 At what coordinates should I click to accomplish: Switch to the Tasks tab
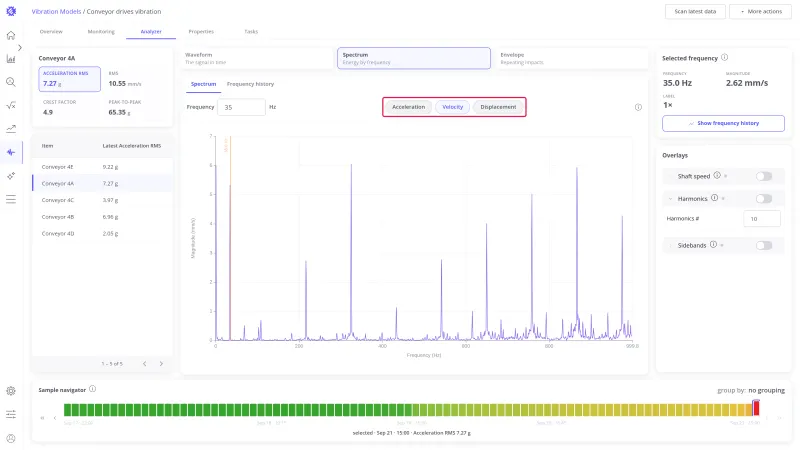point(251,32)
